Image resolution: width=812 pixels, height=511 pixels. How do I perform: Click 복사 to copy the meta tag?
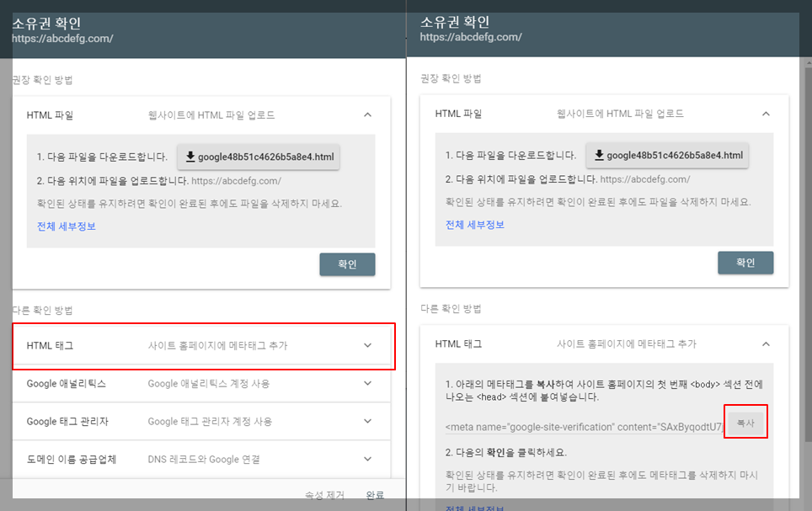tap(745, 422)
